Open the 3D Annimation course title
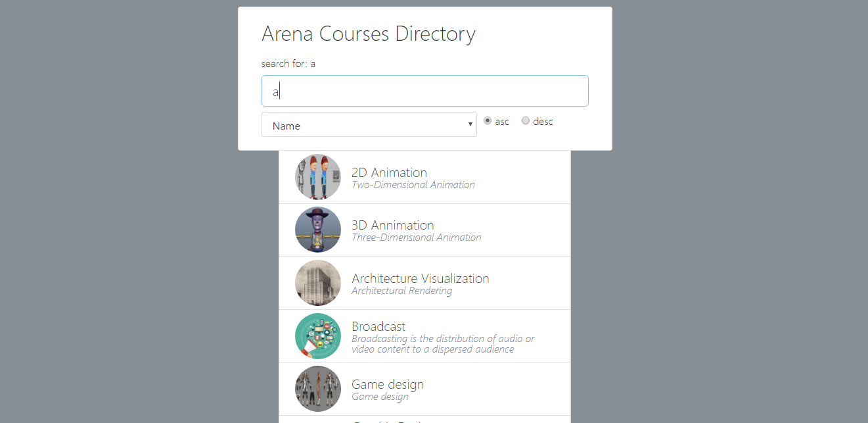868x423 pixels. pos(392,225)
